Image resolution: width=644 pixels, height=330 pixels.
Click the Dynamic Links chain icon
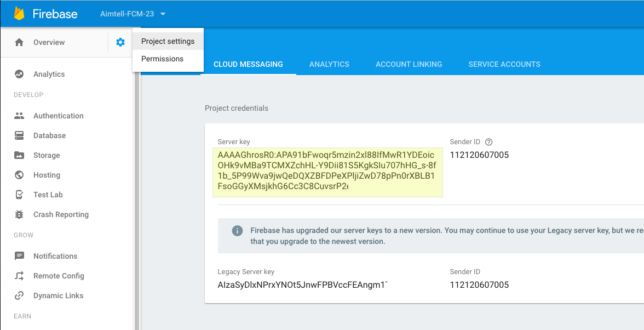coord(19,295)
